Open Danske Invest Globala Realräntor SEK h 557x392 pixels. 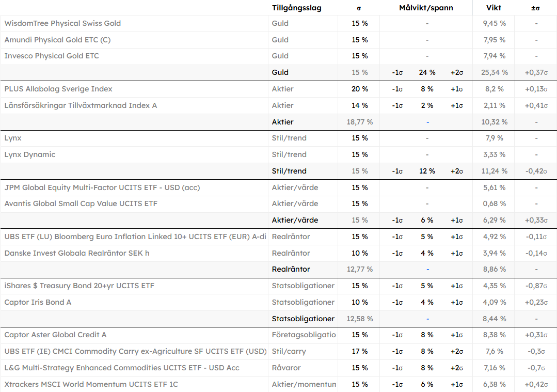[x=77, y=253]
